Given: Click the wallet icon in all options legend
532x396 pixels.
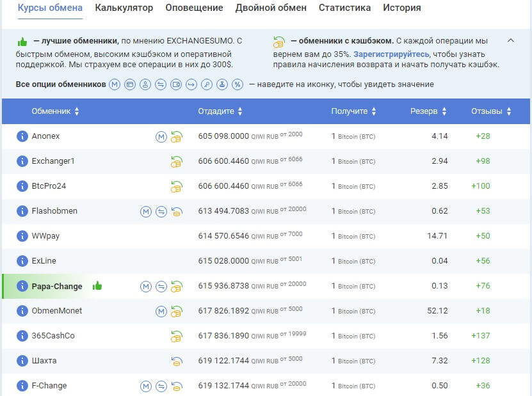Looking at the screenshot, I should (x=176, y=84).
